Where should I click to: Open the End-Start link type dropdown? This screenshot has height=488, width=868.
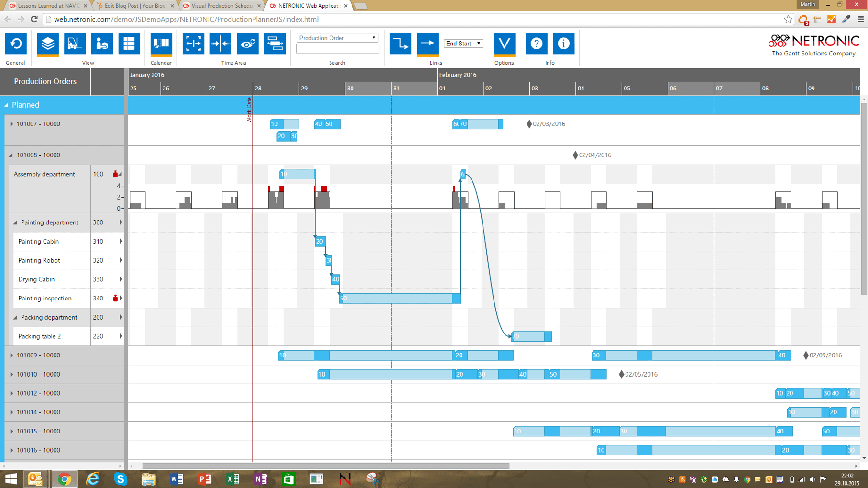click(x=463, y=44)
